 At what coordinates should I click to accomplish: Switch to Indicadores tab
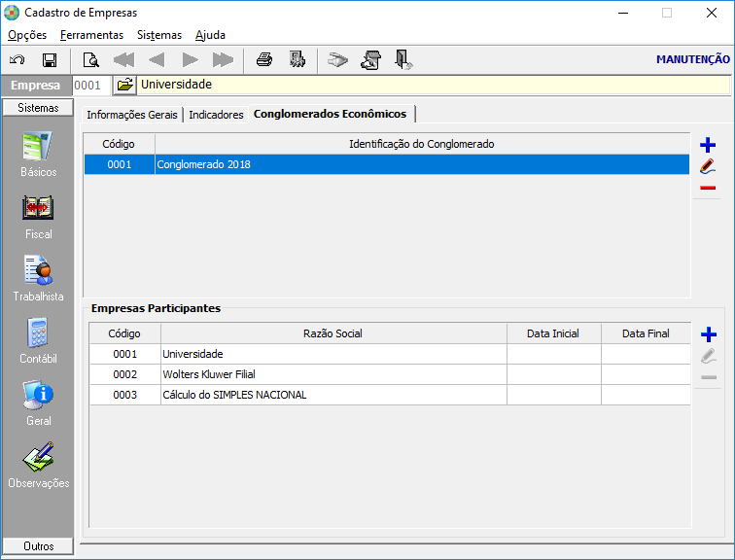pos(216,115)
